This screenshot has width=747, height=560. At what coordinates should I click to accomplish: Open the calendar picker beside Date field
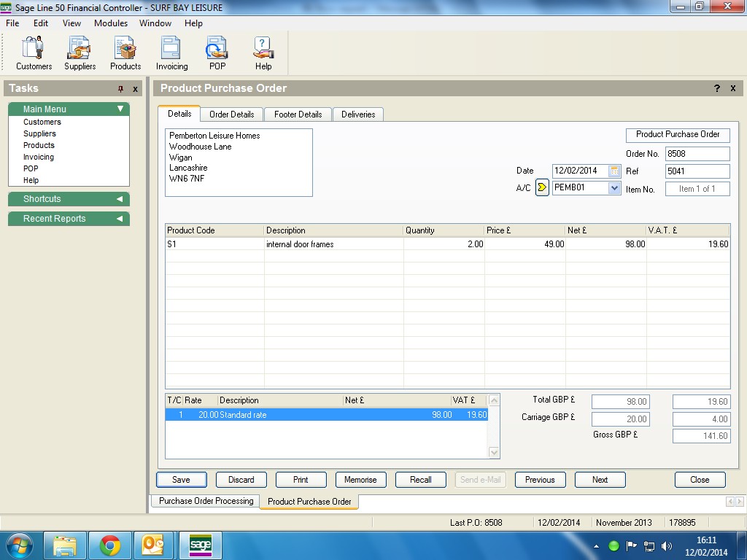tap(614, 171)
